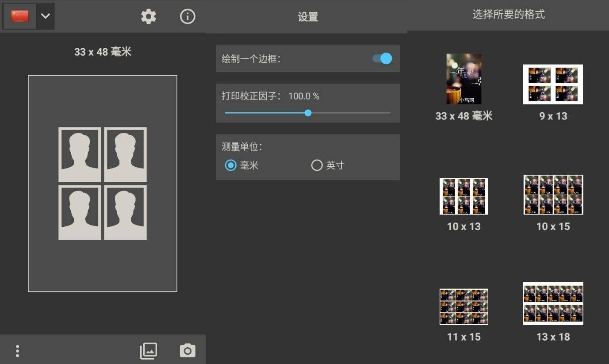Screen dimensions: 609x364
Task: Open the three-dot overflow menu
Action: 17,351
